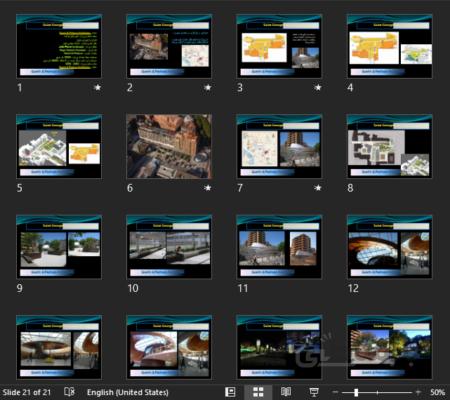Viewport: 450px width, 400px height.
Task: Open Reading View from status bar
Action: click(286, 392)
